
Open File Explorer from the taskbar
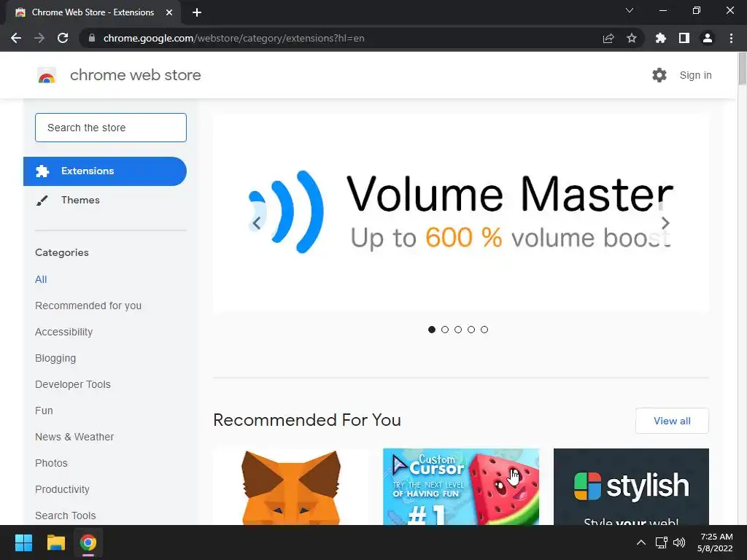click(55, 542)
